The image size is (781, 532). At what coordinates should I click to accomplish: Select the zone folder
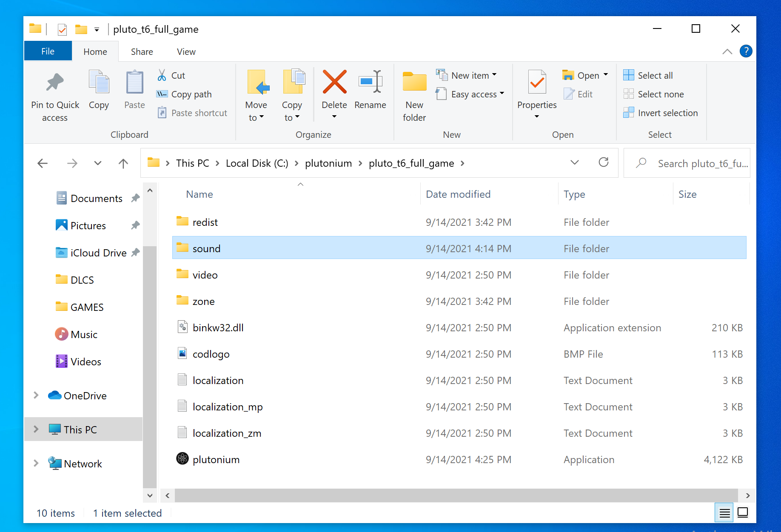[x=459, y=301]
